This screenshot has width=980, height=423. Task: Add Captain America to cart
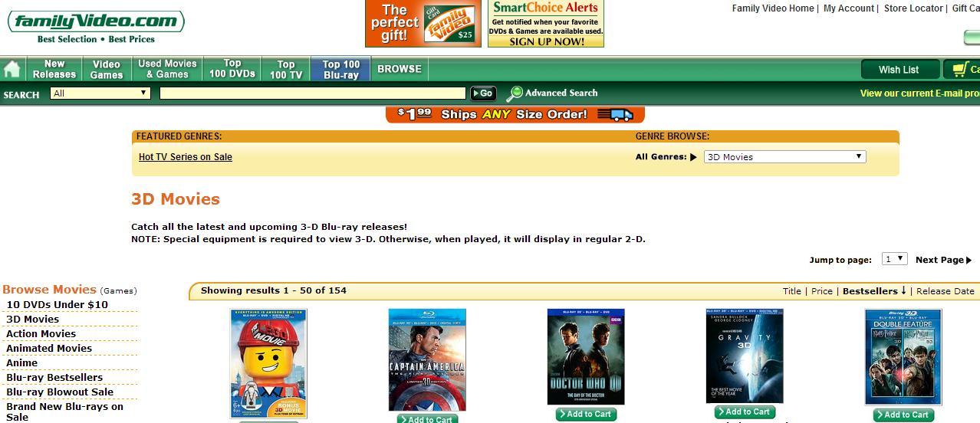click(428, 418)
